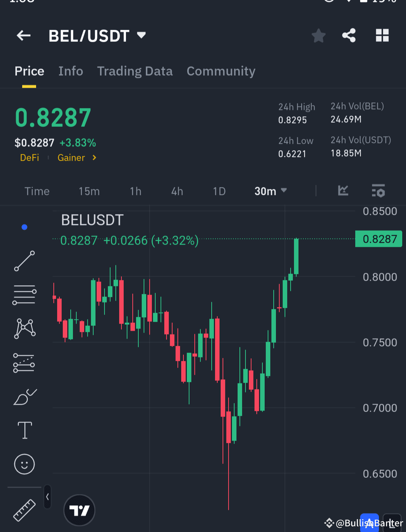406x532 pixels.
Task: Open the share options
Action: 348,35
